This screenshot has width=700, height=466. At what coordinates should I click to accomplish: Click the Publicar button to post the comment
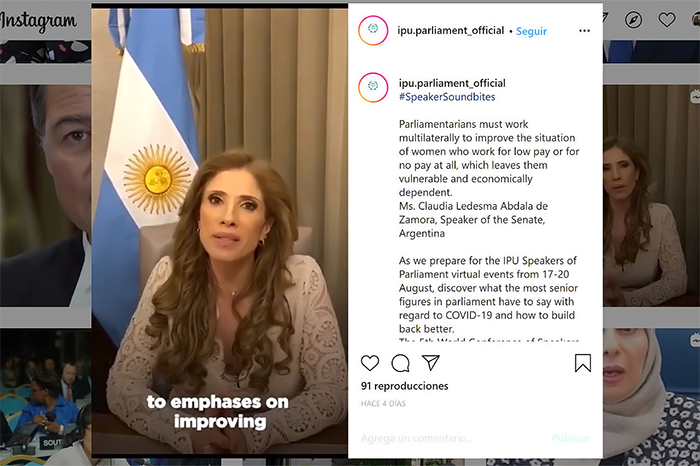571,438
